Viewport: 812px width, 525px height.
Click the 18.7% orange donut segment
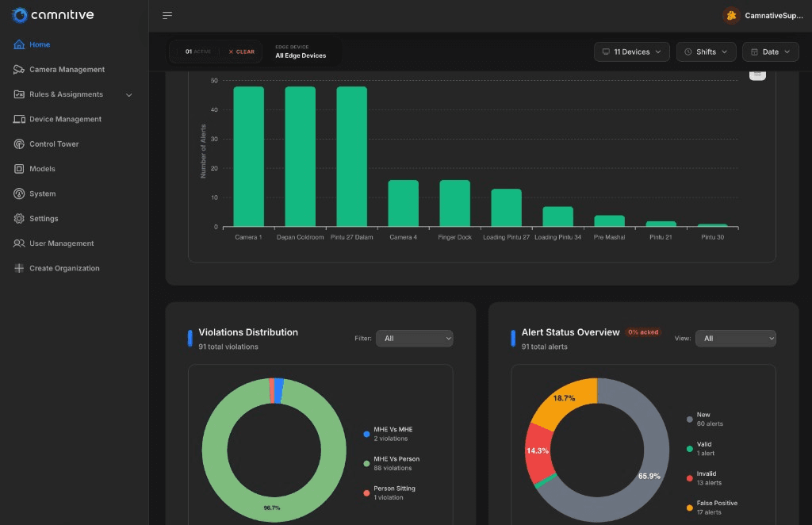pos(565,400)
